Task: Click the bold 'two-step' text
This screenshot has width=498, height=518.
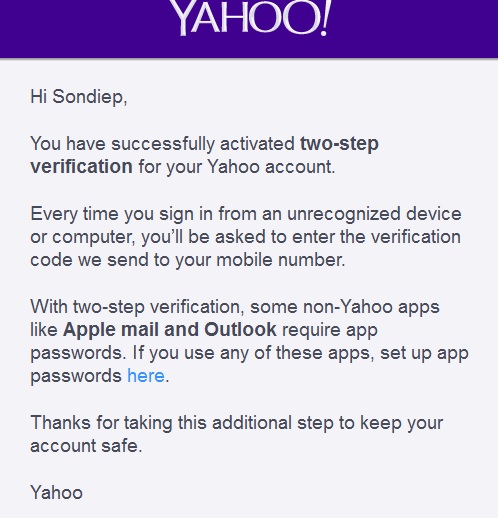Action: click(x=339, y=144)
